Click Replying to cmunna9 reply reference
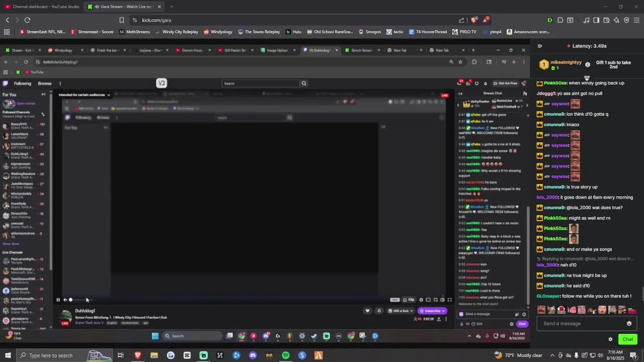The image size is (644, 362). (x=585, y=258)
